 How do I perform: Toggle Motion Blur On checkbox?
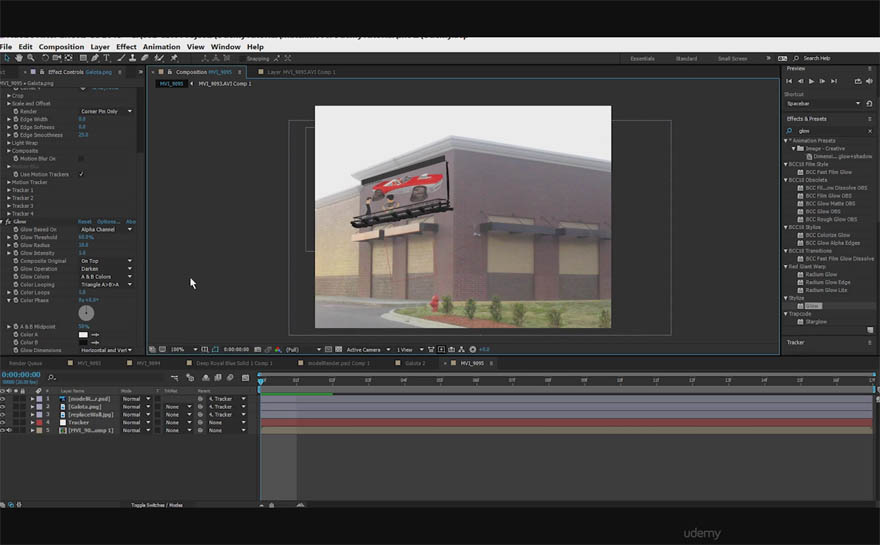point(82,158)
